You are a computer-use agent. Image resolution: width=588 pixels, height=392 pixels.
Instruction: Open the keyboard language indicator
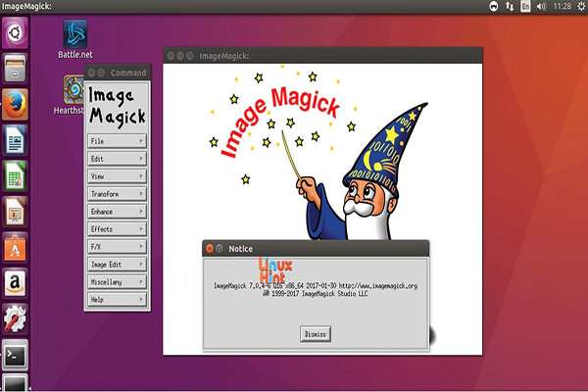(525, 6)
